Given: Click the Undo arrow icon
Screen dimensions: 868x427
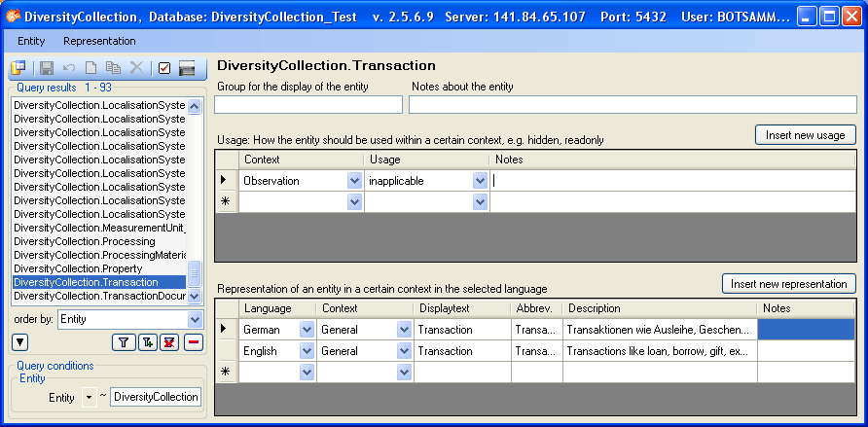Looking at the screenshot, I should coord(69,68).
